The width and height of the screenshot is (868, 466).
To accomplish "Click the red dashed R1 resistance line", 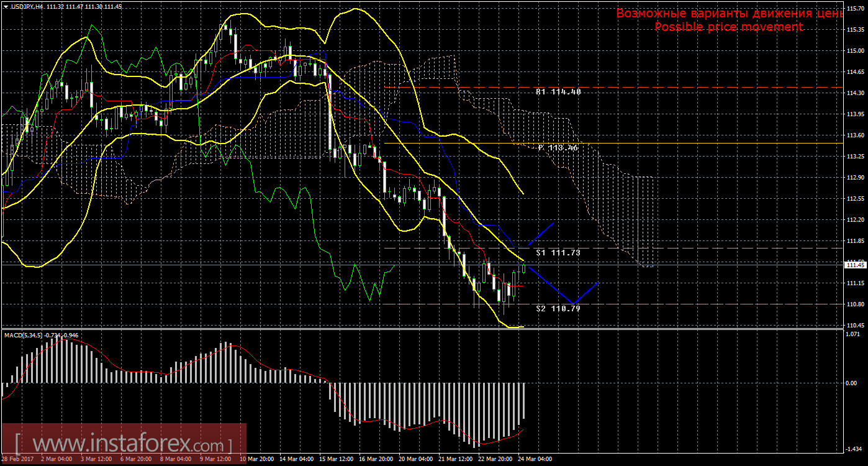I will [x=683, y=88].
